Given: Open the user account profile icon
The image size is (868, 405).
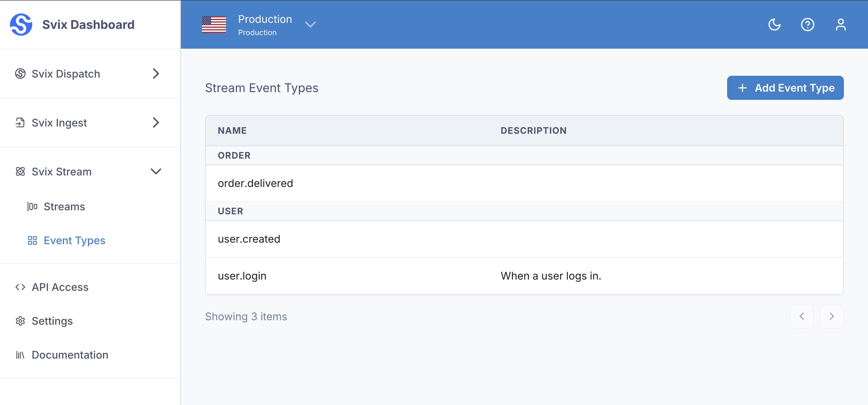Looking at the screenshot, I should pos(840,25).
